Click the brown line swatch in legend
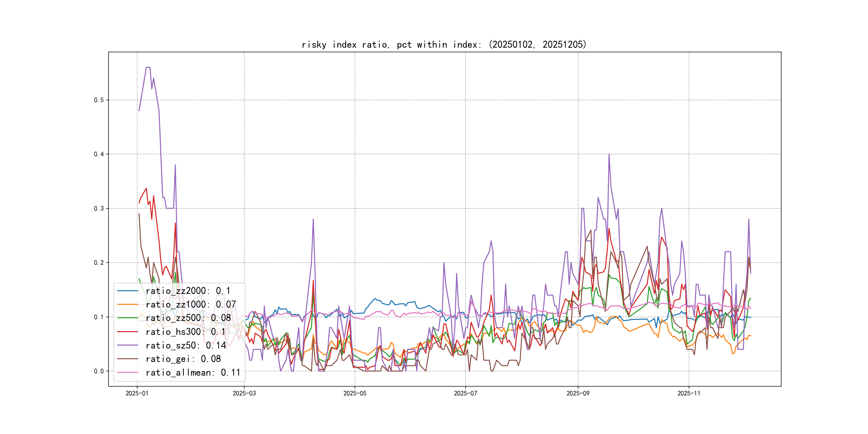868x434 pixels. pos(128,359)
